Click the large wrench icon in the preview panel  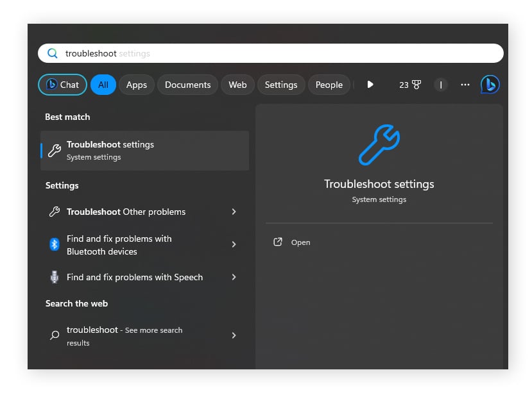point(379,146)
